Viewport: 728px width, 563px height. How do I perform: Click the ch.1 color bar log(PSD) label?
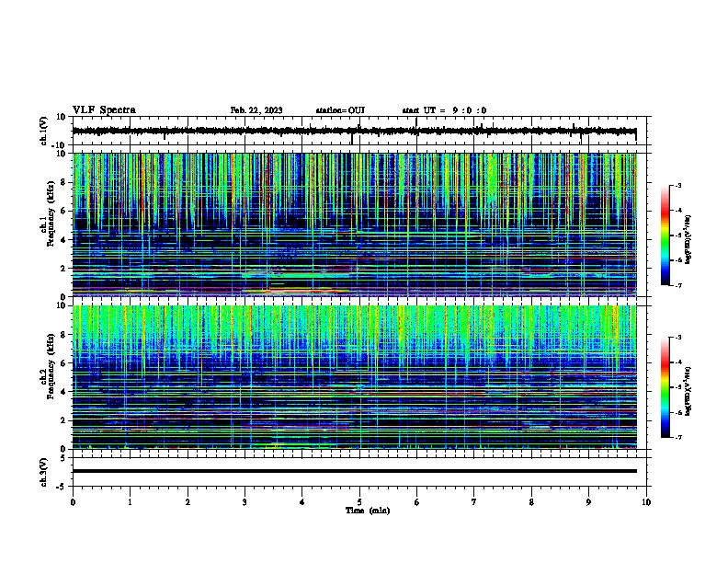pos(688,240)
